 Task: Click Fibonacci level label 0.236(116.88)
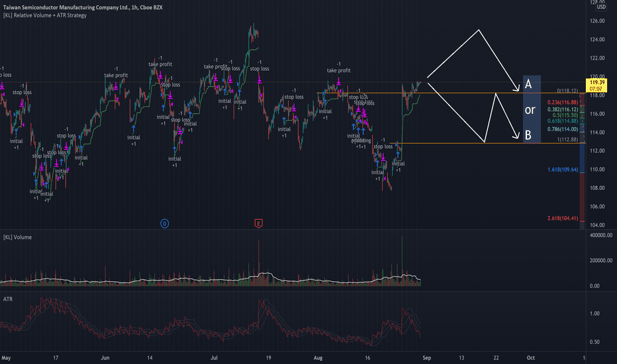(x=563, y=103)
